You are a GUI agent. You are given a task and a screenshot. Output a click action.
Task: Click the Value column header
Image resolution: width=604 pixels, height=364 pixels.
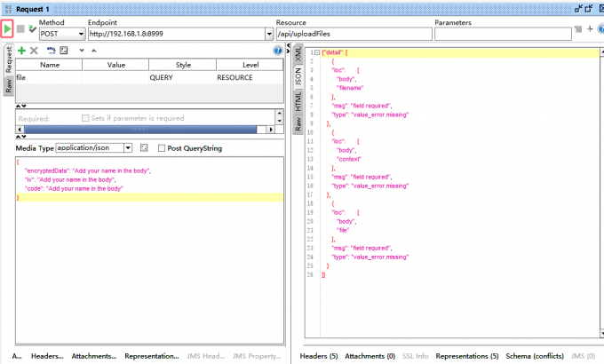[115, 65]
